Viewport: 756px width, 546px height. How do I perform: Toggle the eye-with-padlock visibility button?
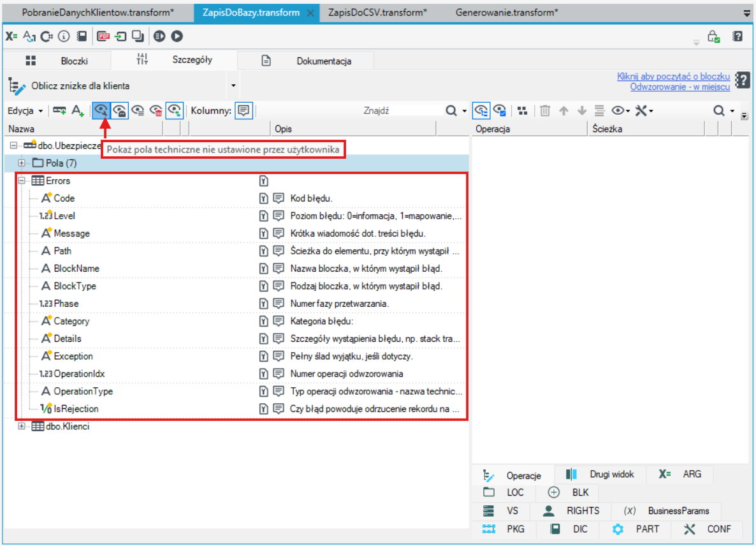coord(120,110)
